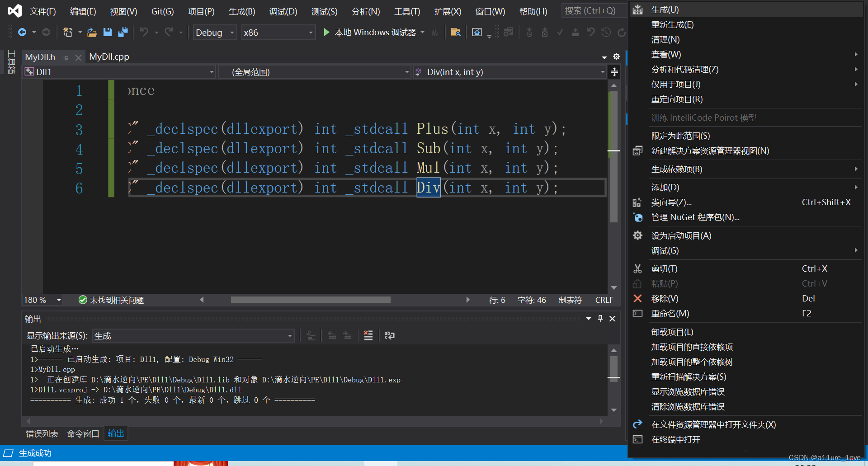
Task: Click the Visual Studio logo icon
Action: pos(14,10)
